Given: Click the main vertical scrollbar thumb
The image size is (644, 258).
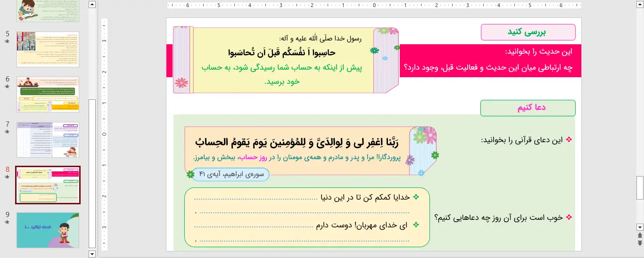Looking at the screenshot, I should [640, 188].
